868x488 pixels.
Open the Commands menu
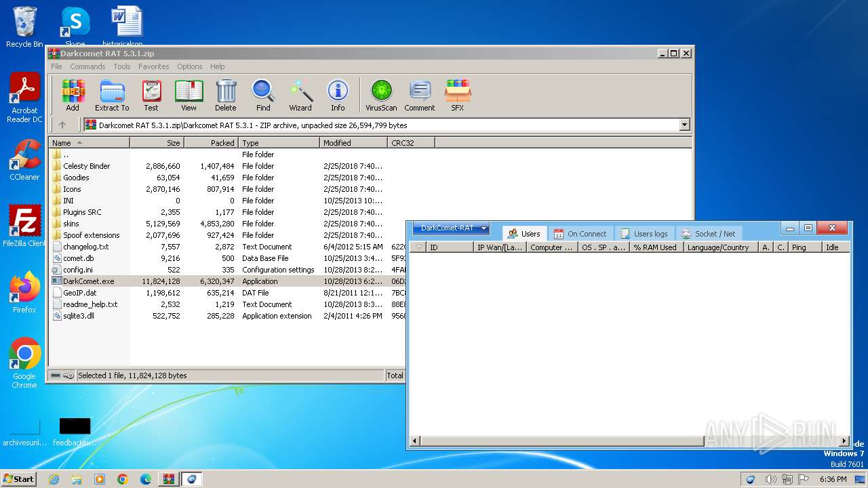pos(87,66)
